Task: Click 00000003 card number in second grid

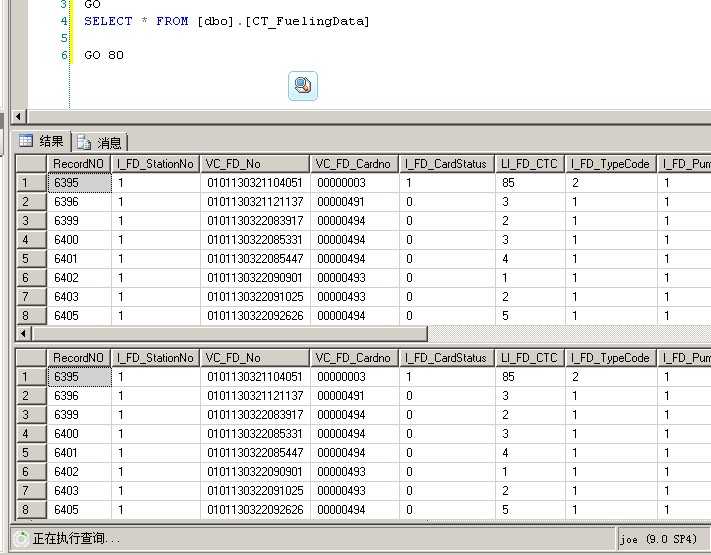Action: click(x=355, y=377)
